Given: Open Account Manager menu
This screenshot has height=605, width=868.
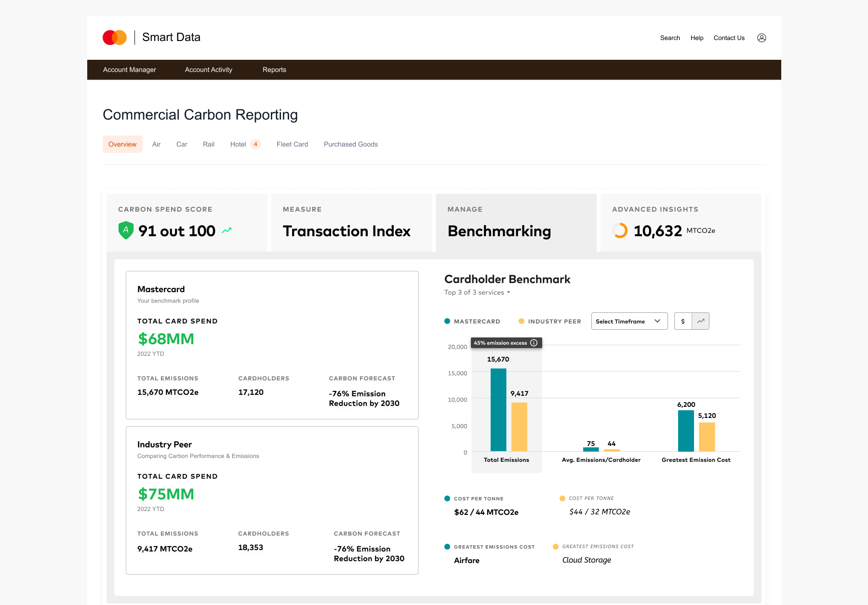Looking at the screenshot, I should point(130,69).
